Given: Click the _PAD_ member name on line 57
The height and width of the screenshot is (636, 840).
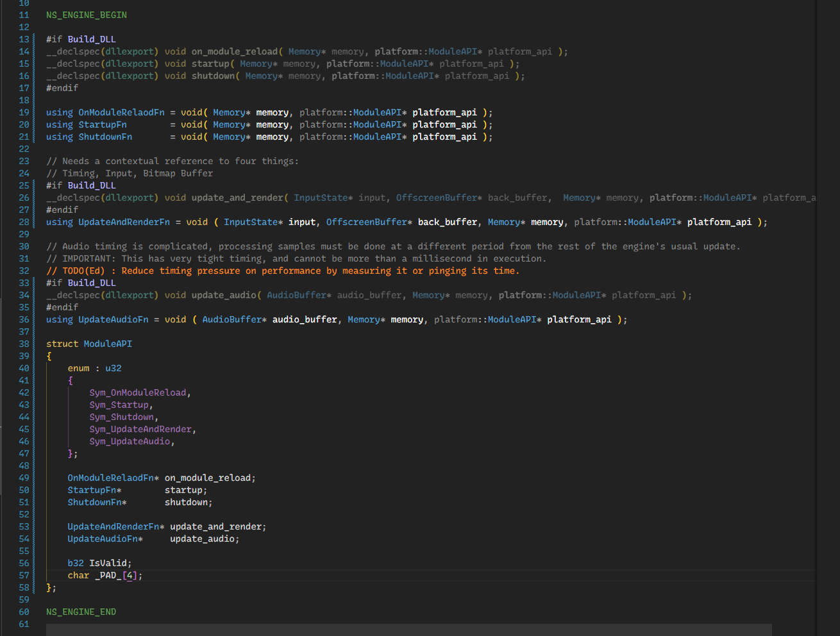Looking at the screenshot, I should coord(108,575).
